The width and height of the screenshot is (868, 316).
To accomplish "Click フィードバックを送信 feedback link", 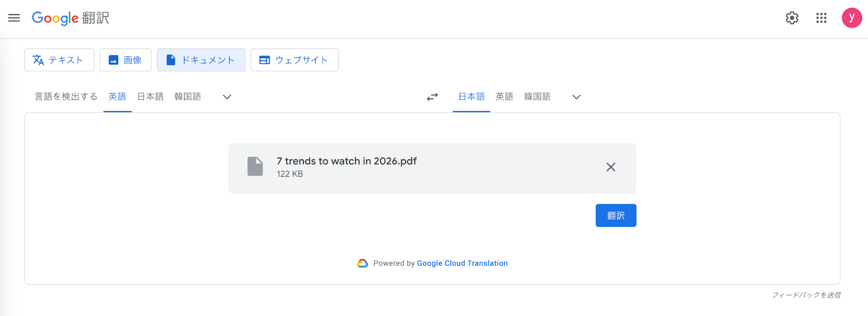I will [x=806, y=295].
